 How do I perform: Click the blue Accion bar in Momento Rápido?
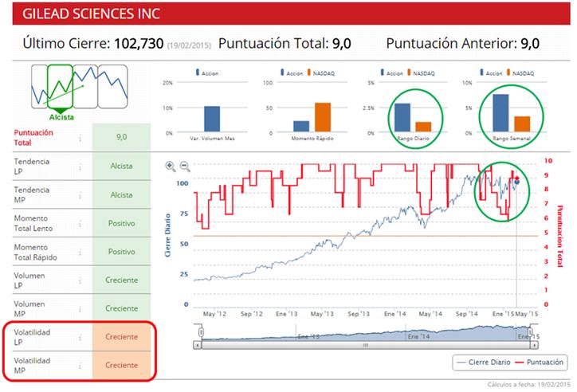(301, 126)
